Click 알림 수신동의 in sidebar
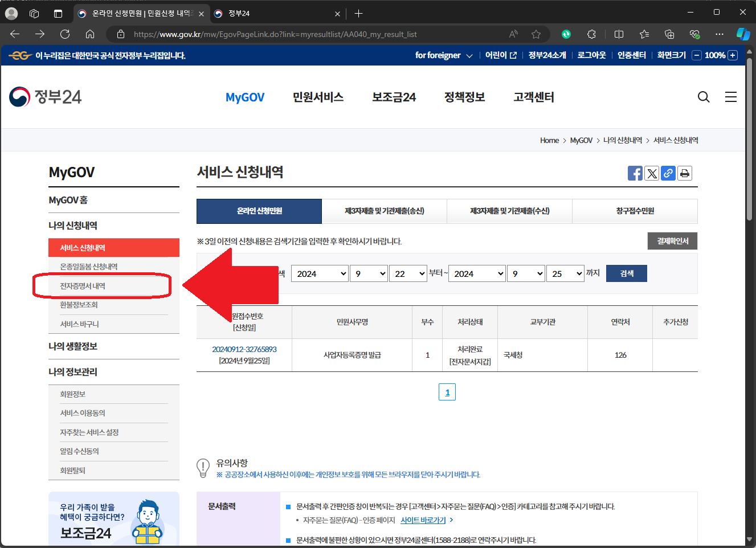The width and height of the screenshot is (756, 548). pos(79,451)
